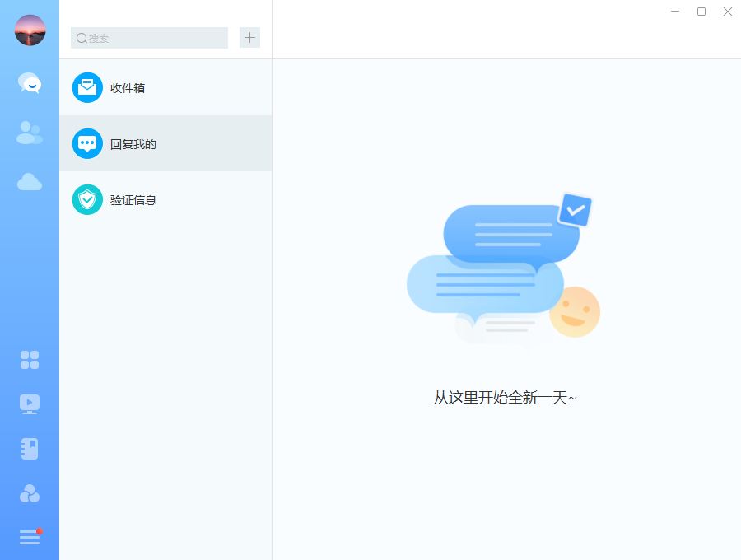The image size is (741, 560).
Task: Select the 收件箱 inbox entry
Action: click(x=165, y=86)
